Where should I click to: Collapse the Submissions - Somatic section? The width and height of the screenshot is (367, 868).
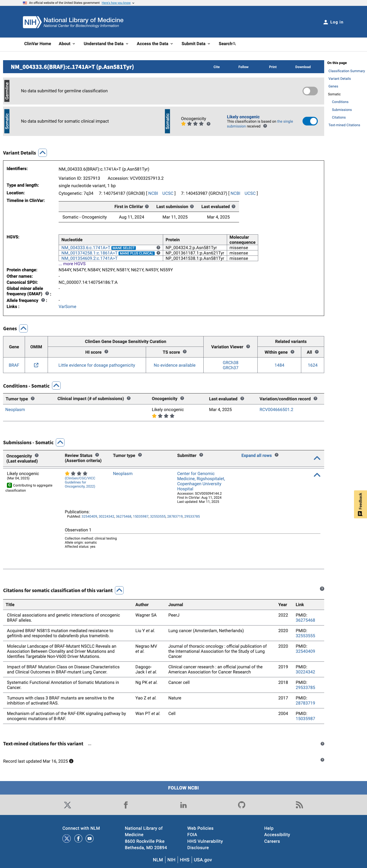coord(60,442)
